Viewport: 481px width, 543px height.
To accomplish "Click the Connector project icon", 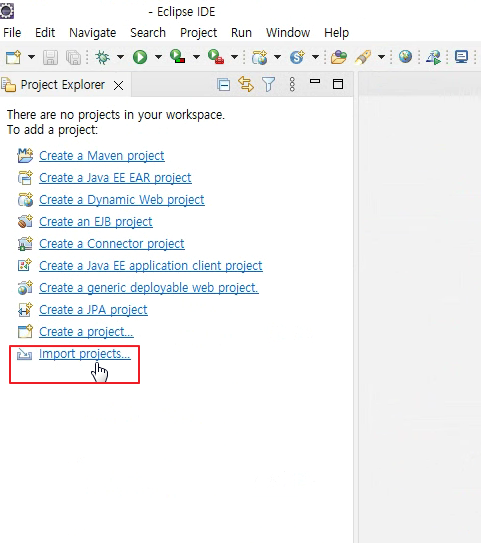I will (x=25, y=244).
